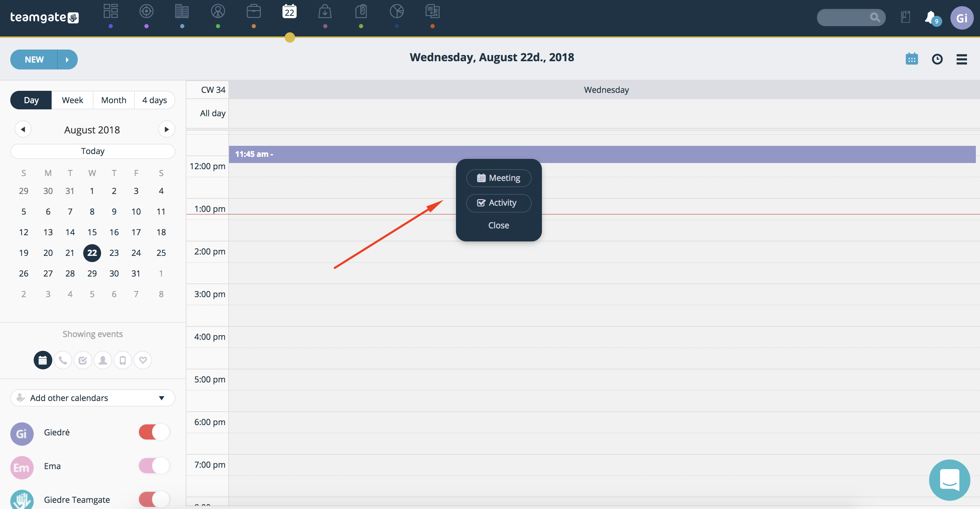Open the live chat bubble
The width and height of the screenshot is (980, 509).
pyautogui.click(x=949, y=480)
